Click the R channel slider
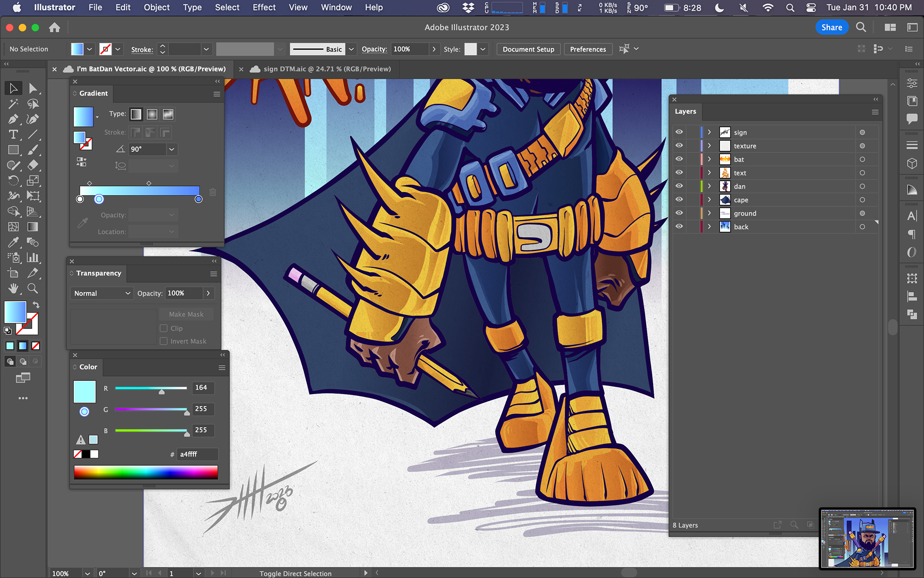This screenshot has height=578, width=924. (151, 388)
